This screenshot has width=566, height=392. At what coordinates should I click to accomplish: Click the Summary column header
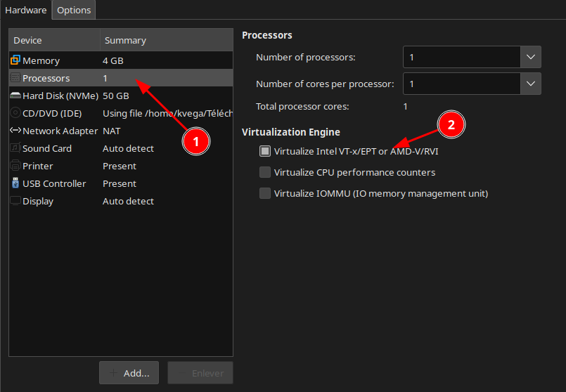[165, 41]
